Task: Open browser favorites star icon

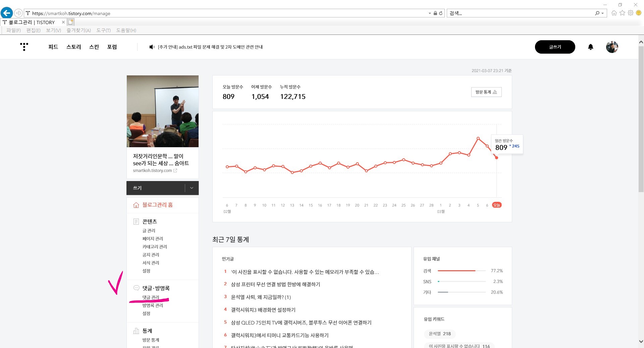Action: pos(622,13)
